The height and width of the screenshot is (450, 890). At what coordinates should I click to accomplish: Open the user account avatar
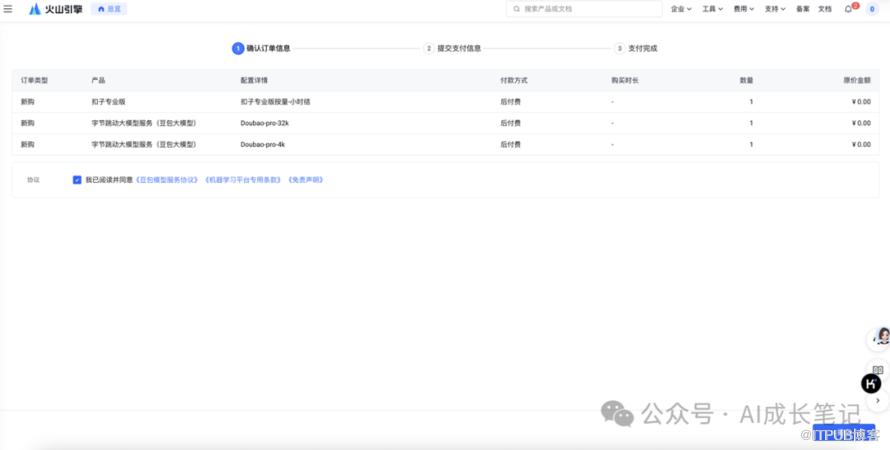[872, 9]
